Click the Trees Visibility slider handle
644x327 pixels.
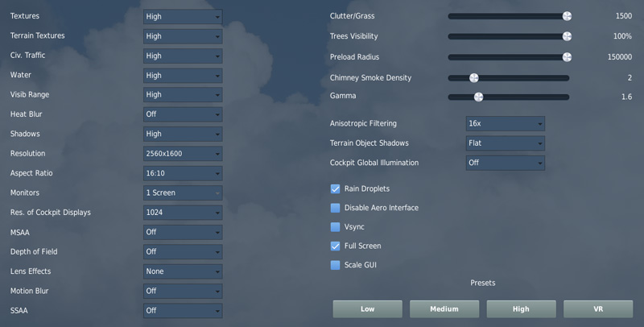[567, 36]
